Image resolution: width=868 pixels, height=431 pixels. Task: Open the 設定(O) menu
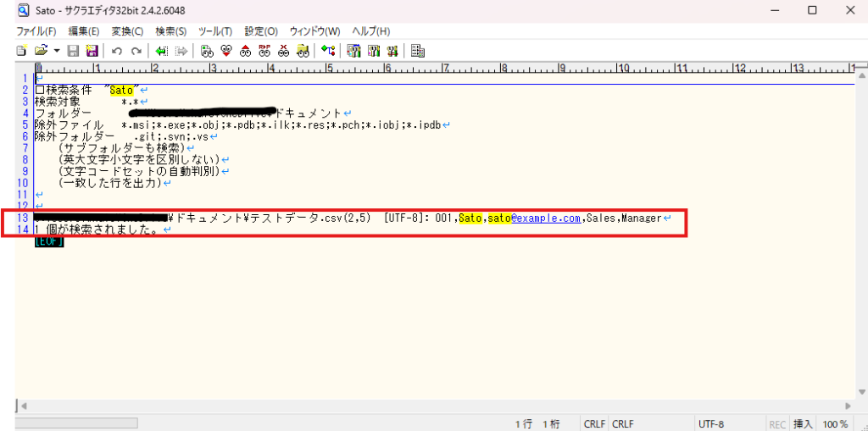tap(261, 31)
